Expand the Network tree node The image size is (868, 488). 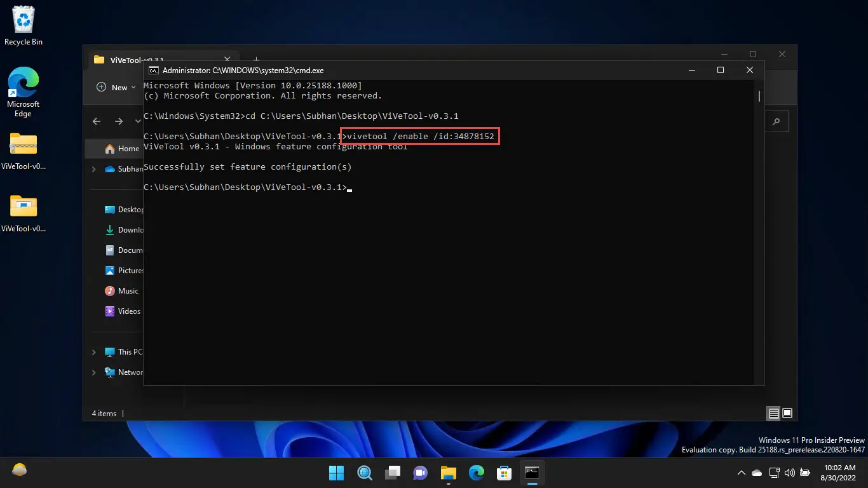click(x=94, y=372)
